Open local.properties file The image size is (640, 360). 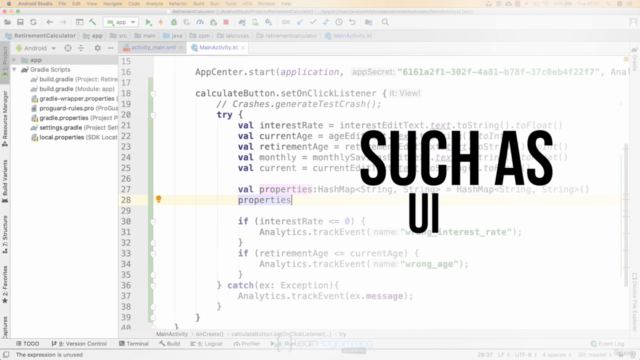74,138
